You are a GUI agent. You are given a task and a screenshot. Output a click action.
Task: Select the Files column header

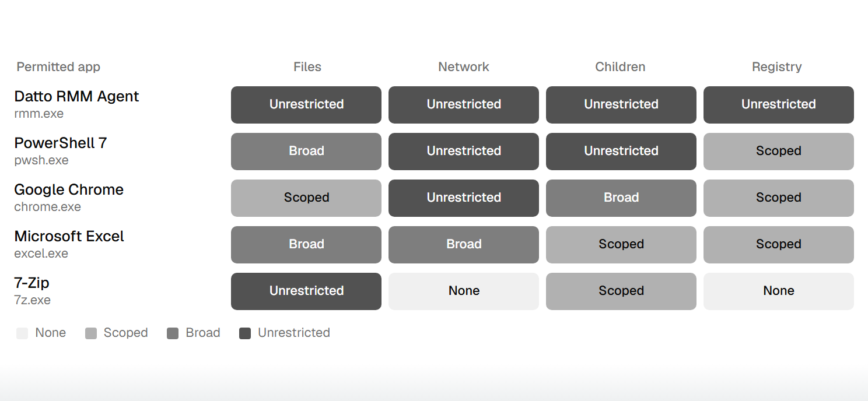coord(307,67)
